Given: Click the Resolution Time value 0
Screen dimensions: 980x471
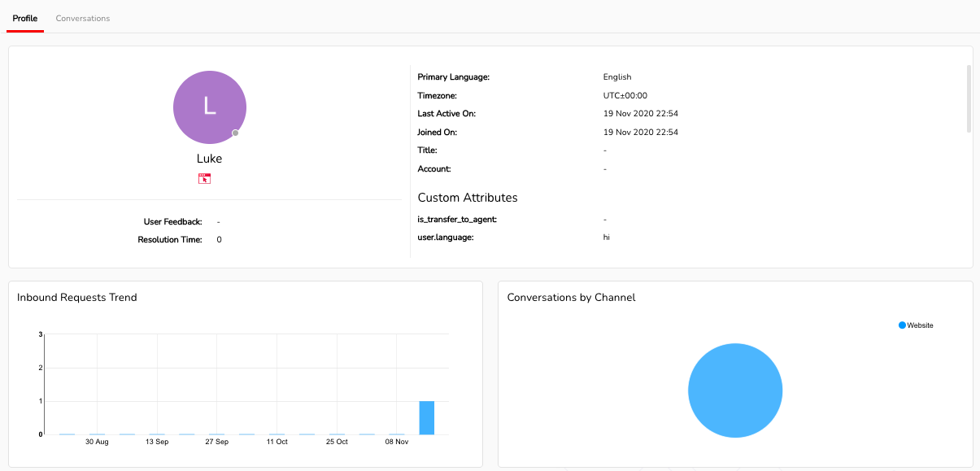Looking at the screenshot, I should pyautogui.click(x=219, y=240).
